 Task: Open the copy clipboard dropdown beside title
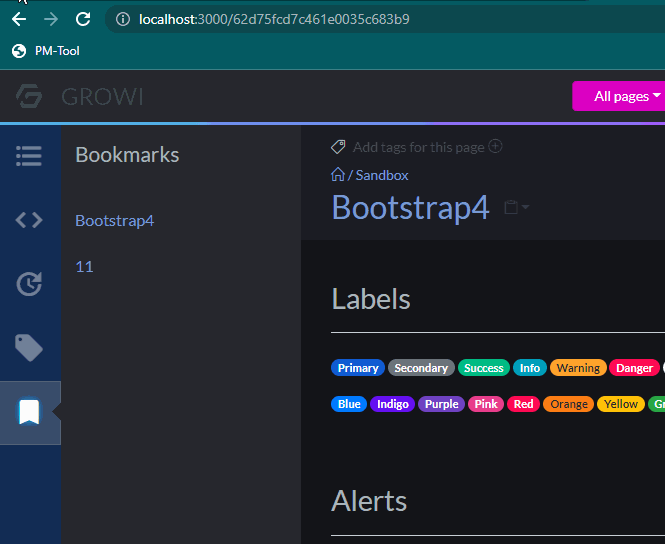coord(516,207)
